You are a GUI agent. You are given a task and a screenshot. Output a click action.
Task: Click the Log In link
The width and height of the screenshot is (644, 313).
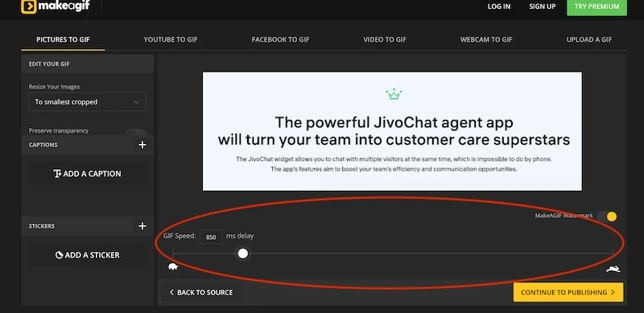[499, 6]
